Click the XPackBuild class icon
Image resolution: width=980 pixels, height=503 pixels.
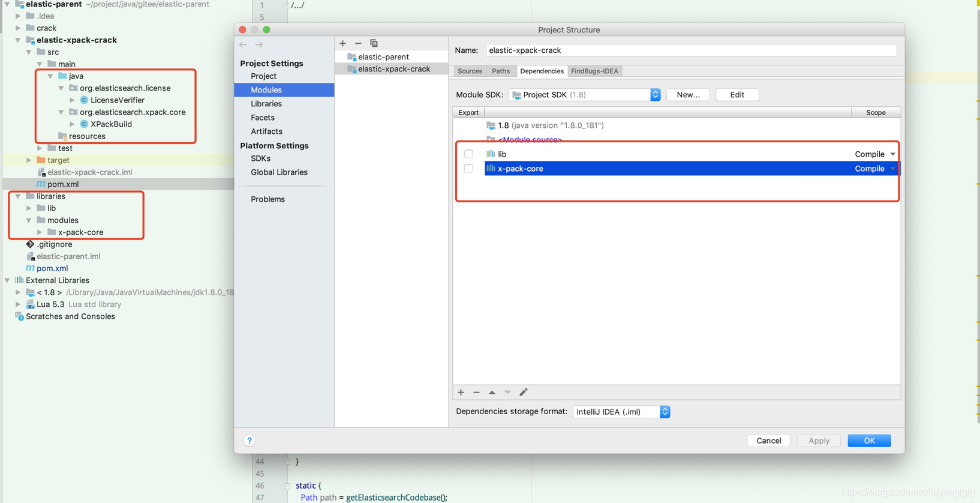[84, 124]
